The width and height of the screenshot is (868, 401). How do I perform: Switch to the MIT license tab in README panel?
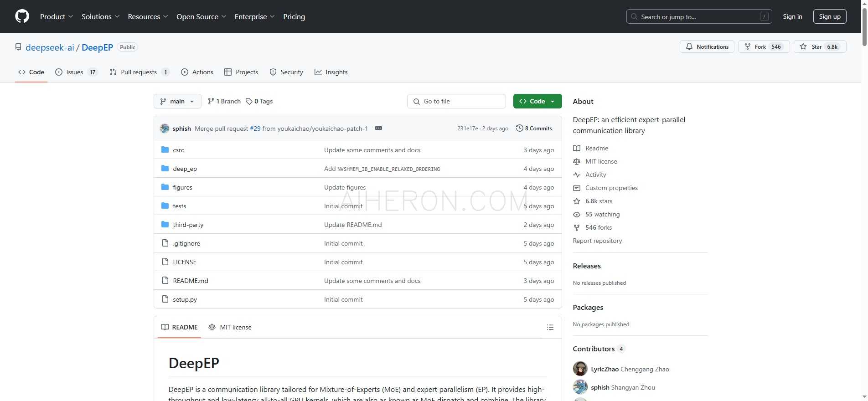pyautogui.click(x=230, y=327)
